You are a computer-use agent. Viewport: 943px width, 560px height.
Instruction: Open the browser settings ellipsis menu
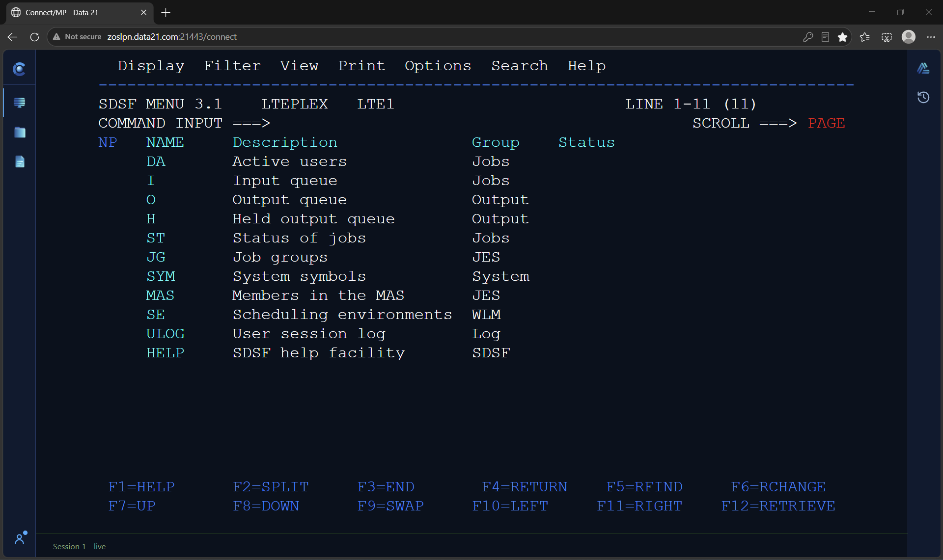[x=931, y=37]
